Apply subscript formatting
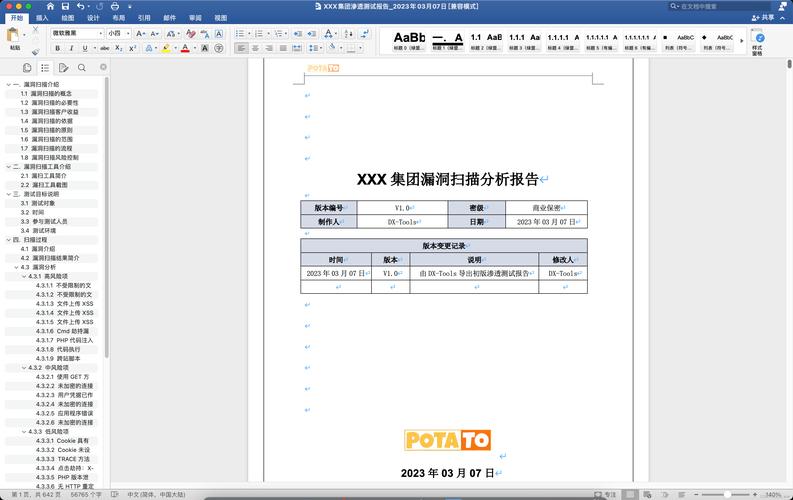The width and height of the screenshot is (793, 500). coord(118,48)
